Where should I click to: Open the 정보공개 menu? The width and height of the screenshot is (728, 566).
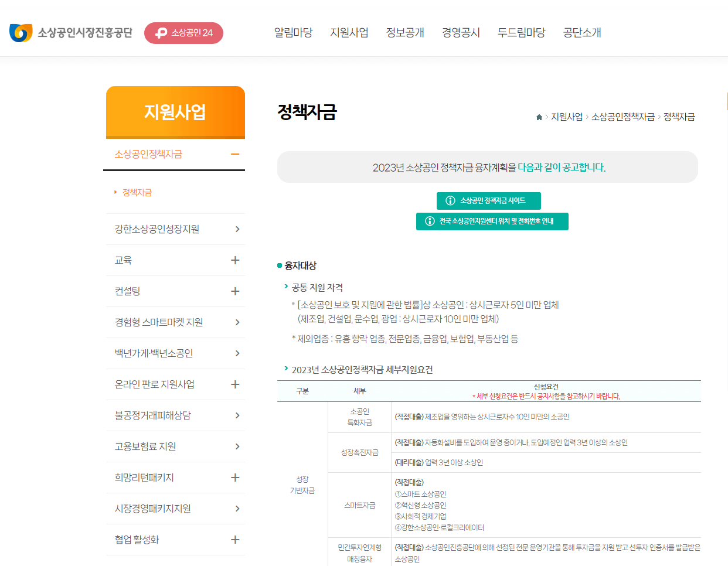[x=405, y=32]
